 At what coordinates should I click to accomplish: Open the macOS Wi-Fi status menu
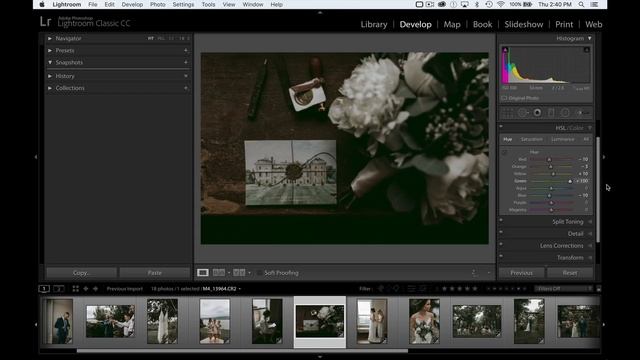500,4
